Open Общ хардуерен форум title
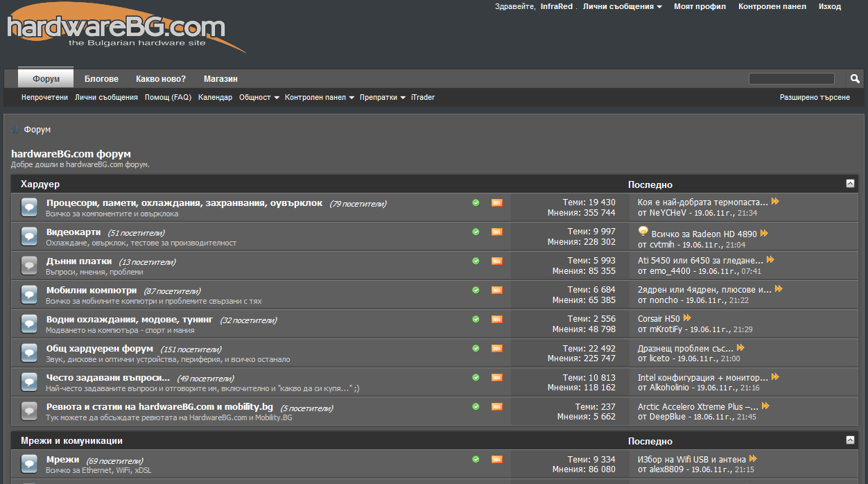Screen dimensions: 868x484 point(100,349)
